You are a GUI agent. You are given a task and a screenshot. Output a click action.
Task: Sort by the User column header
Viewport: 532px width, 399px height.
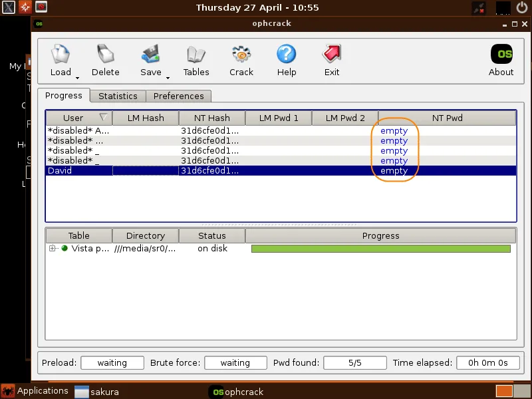[x=73, y=118]
